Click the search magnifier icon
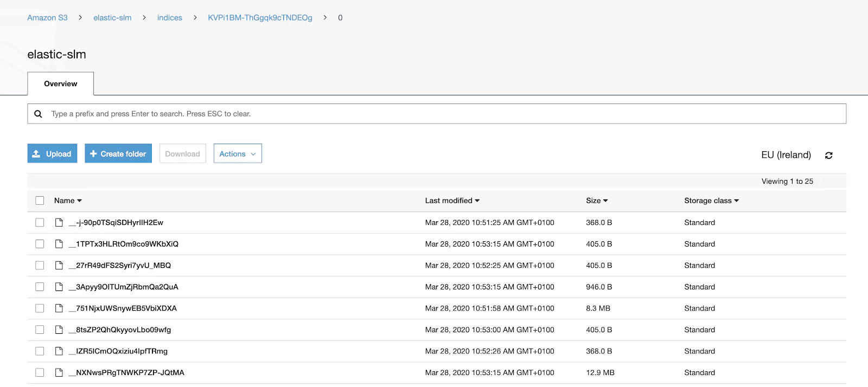The width and height of the screenshot is (868, 387). point(38,114)
